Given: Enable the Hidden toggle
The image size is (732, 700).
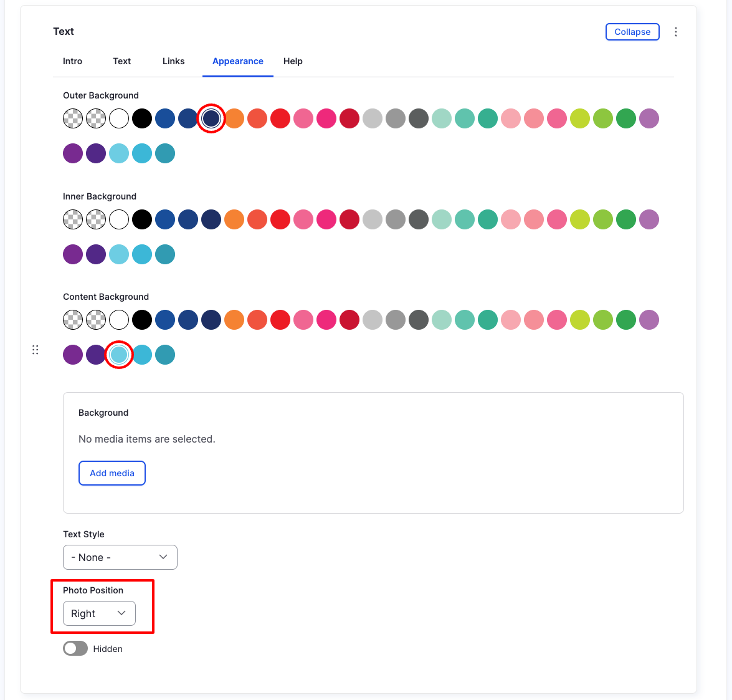Looking at the screenshot, I should [x=75, y=648].
